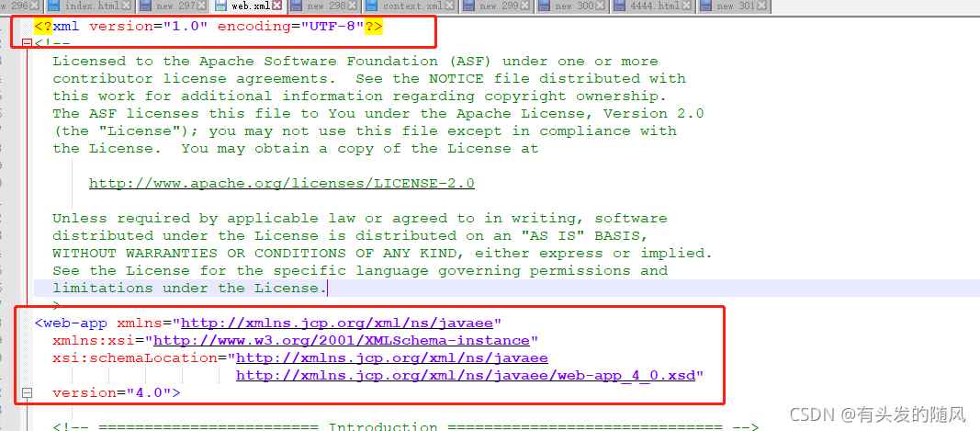Click the line 'The ASF licenses this file'
980x431 pixels.
pyautogui.click(x=378, y=114)
